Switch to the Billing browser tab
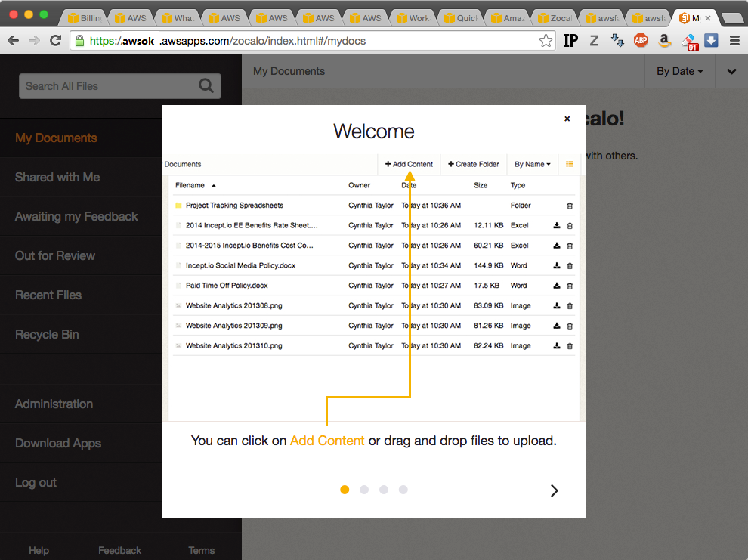 (85, 18)
